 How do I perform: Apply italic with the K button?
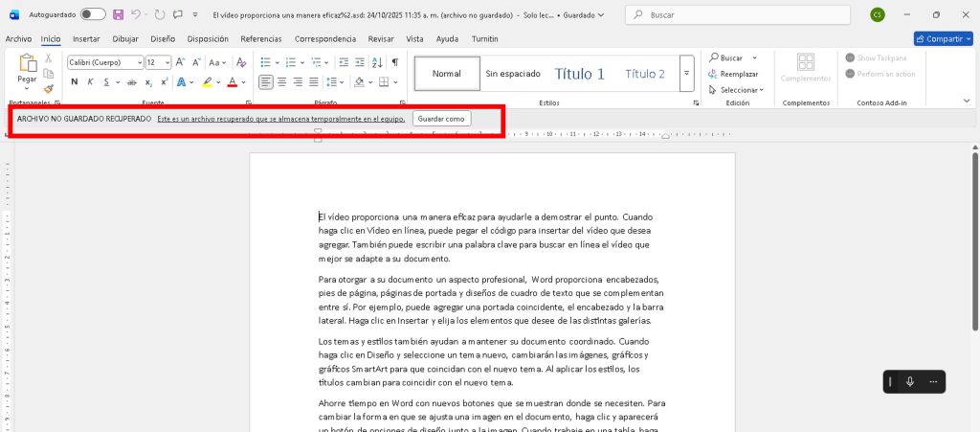(91, 82)
